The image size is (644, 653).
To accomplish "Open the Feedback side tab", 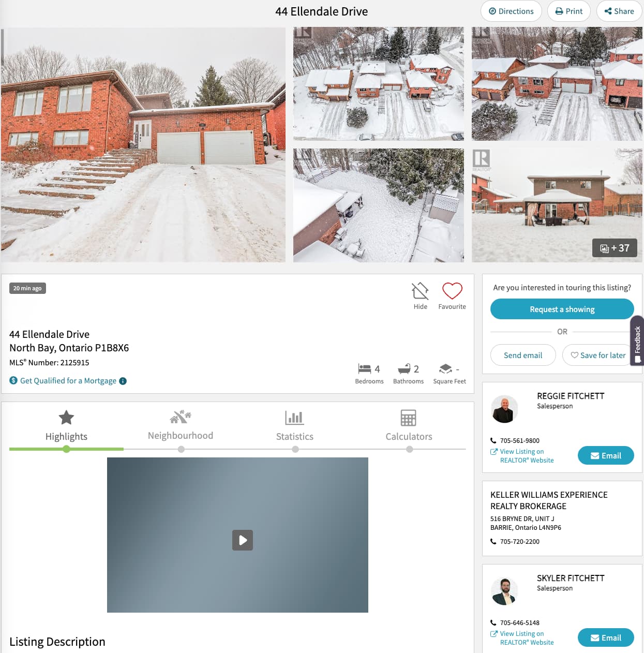I will coord(637,340).
